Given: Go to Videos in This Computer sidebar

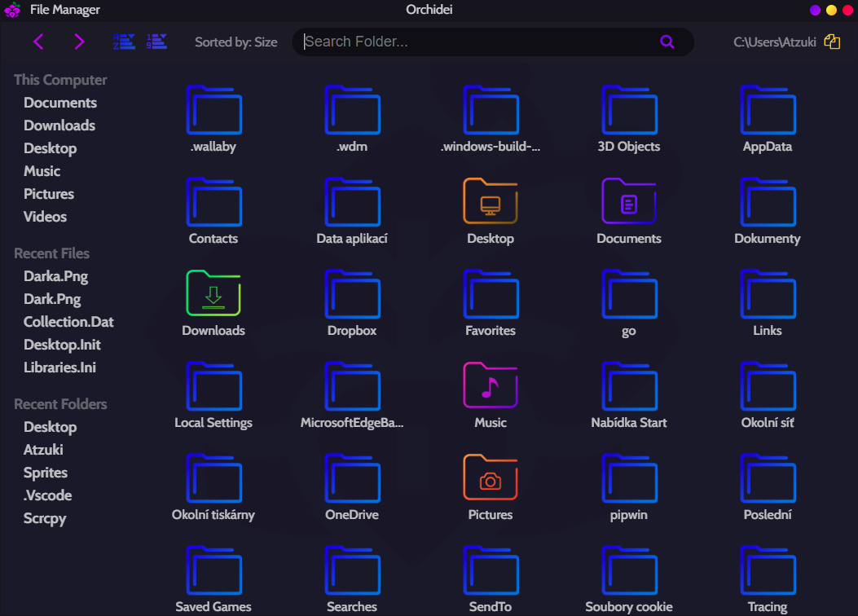Looking at the screenshot, I should tap(46, 217).
